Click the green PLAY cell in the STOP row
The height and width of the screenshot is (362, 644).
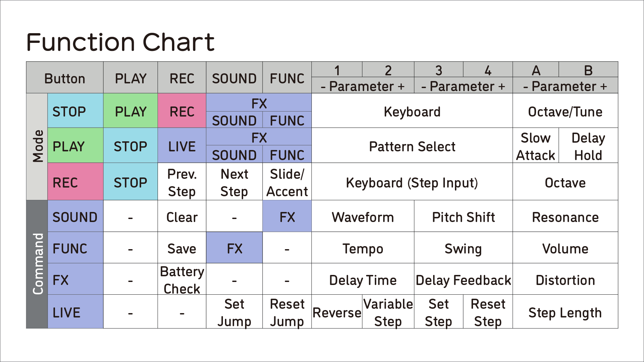130,111
